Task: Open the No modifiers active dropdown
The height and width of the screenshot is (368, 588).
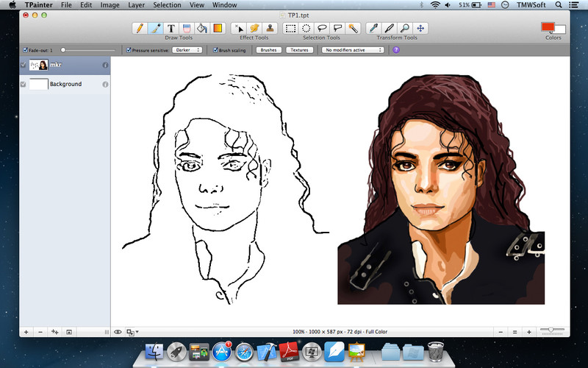Action: [x=353, y=50]
